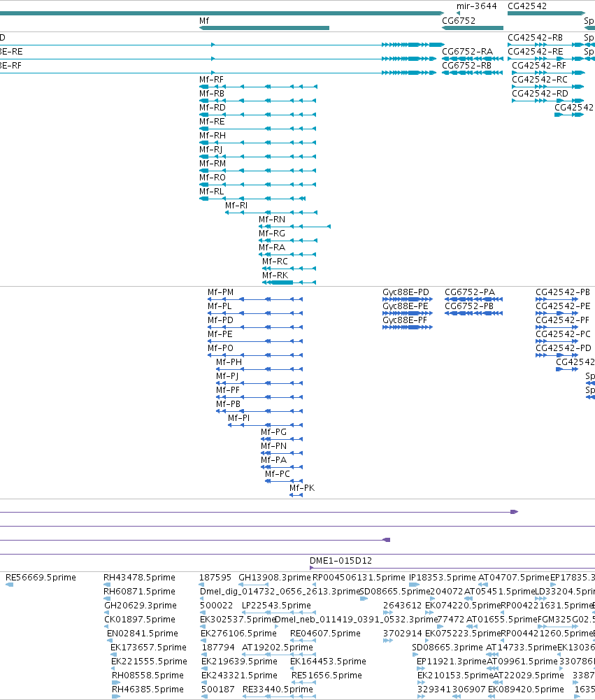Click the CG42542-PB protein label
The height and width of the screenshot is (700, 595).
tap(562, 292)
